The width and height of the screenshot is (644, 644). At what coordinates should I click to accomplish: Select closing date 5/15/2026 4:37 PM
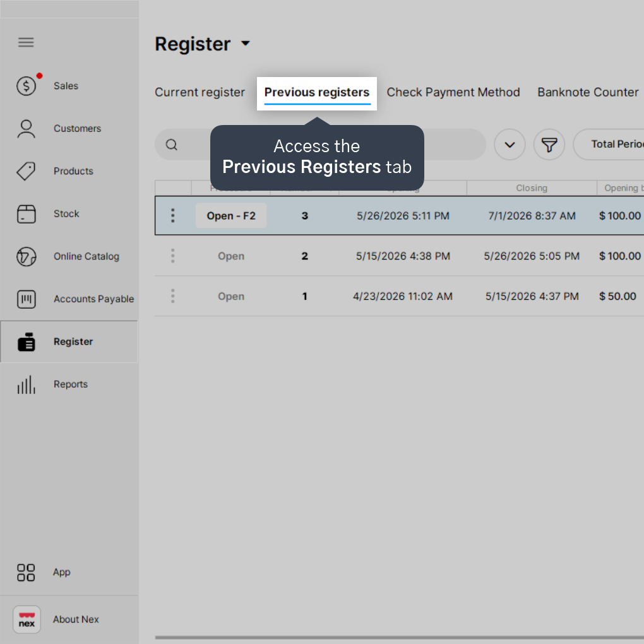pos(532,296)
